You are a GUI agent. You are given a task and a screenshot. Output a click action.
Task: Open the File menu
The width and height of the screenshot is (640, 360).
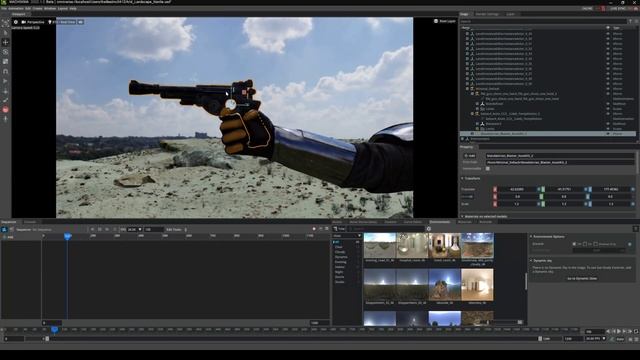pos(4,8)
